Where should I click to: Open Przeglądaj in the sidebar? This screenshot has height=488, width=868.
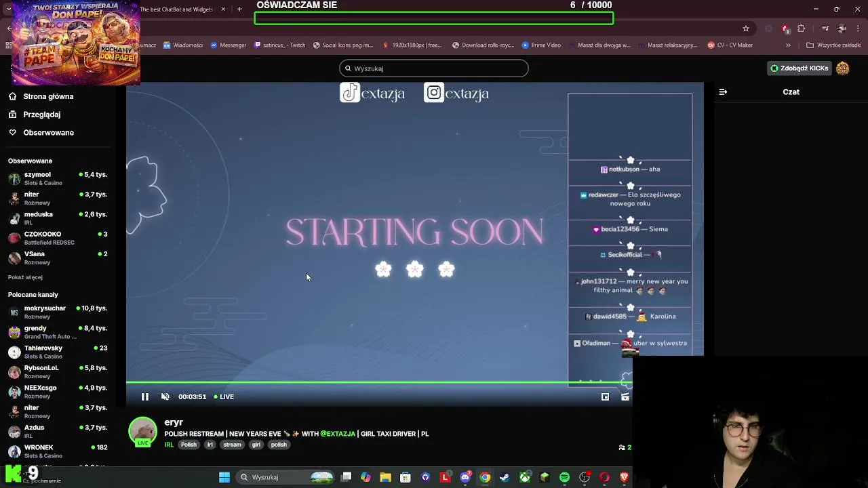pyautogui.click(x=41, y=115)
